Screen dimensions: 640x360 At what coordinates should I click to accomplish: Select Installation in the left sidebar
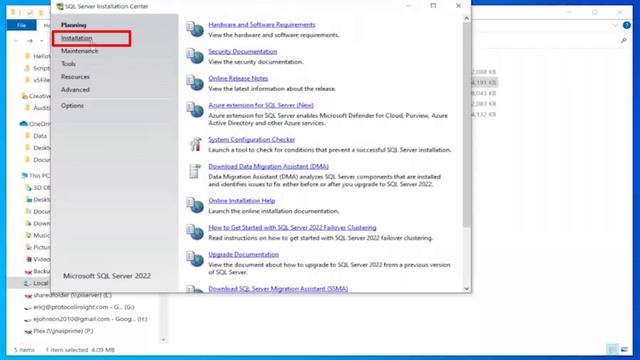pyautogui.click(x=77, y=38)
